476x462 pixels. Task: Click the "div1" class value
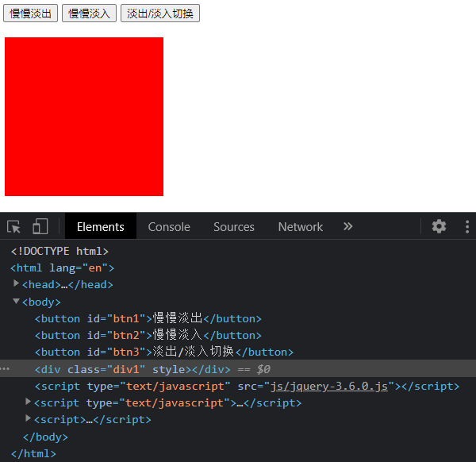click(126, 369)
